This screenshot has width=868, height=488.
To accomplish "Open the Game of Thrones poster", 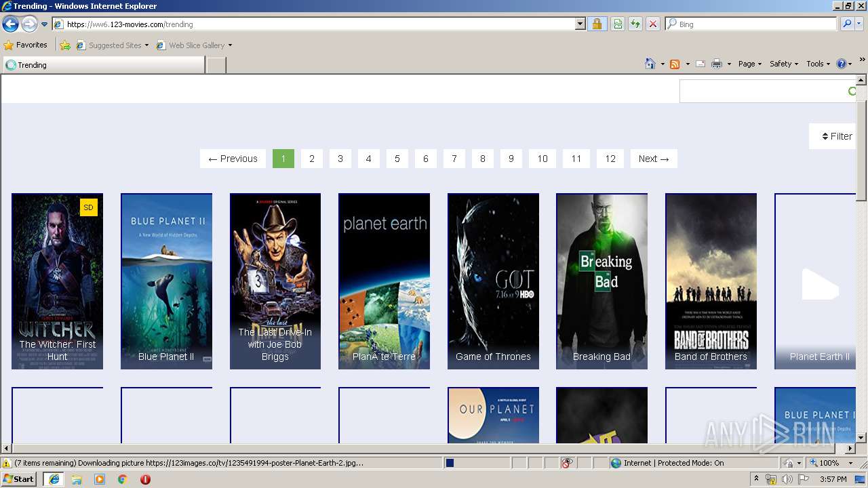I will [x=493, y=281].
